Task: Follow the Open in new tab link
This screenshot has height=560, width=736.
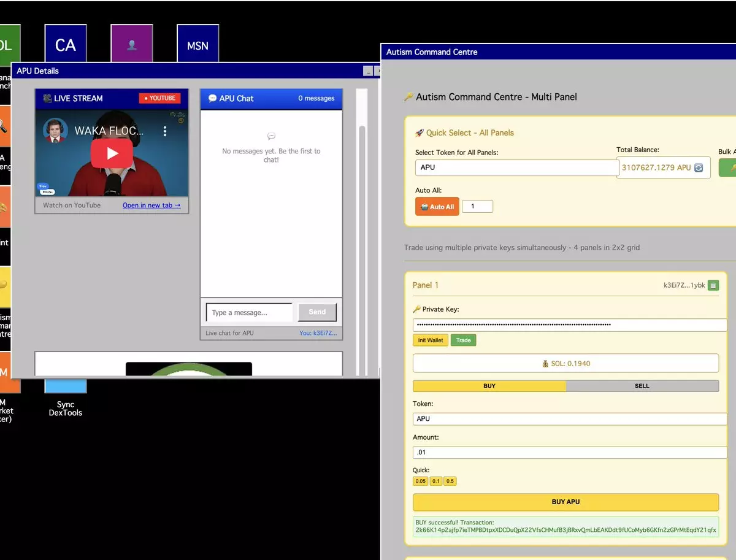Action: pos(151,205)
